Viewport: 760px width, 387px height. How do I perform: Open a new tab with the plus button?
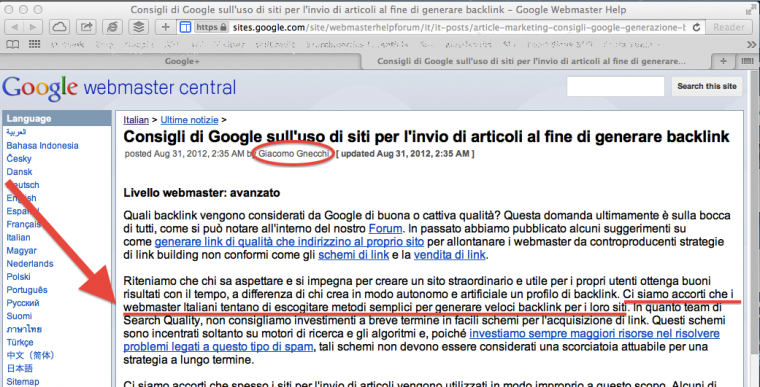tap(723, 61)
